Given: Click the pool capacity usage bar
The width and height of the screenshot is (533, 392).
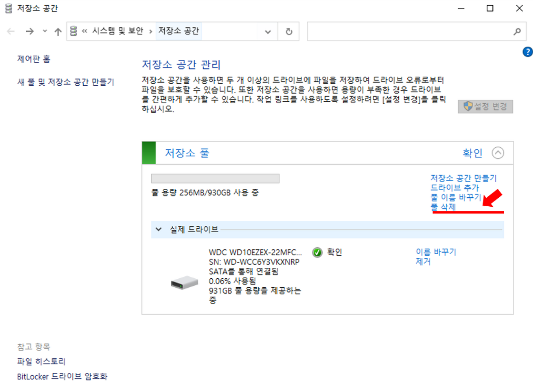Looking at the screenshot, I should (x=216, y=178).
